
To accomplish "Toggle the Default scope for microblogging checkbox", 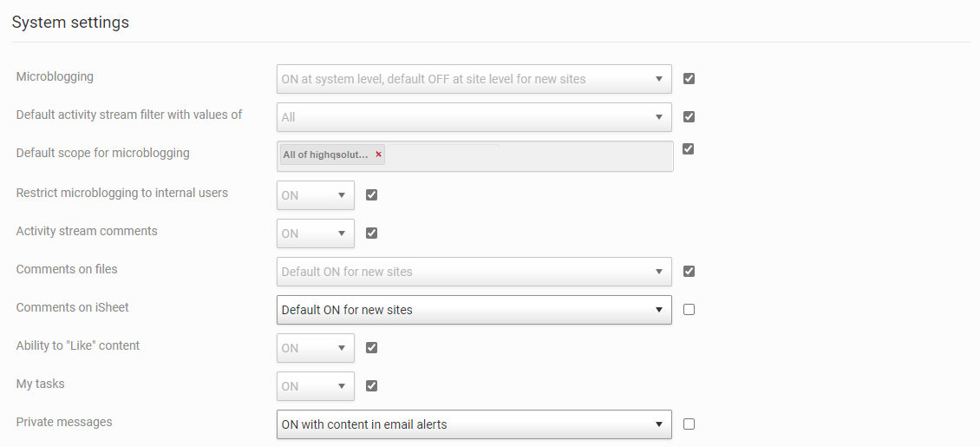I will [689, 148].
